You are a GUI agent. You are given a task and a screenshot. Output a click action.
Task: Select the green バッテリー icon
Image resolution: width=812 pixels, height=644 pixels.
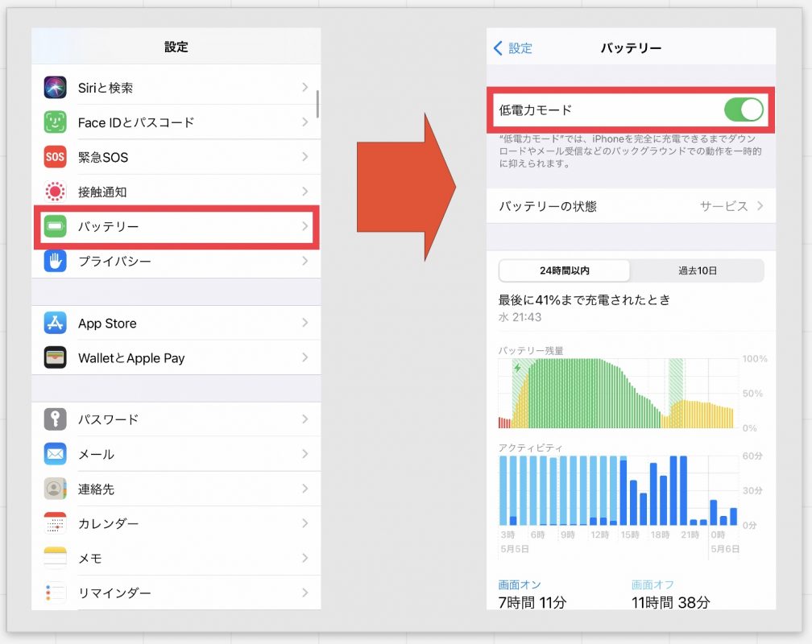54,227
